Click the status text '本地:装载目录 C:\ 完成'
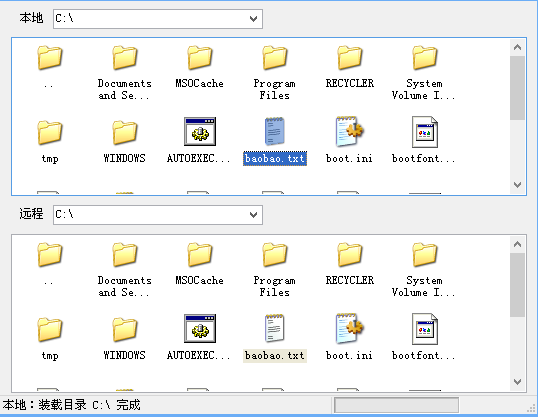Image resolution: width=538 pixels, height=417 pixels. [x=72, y=405]
